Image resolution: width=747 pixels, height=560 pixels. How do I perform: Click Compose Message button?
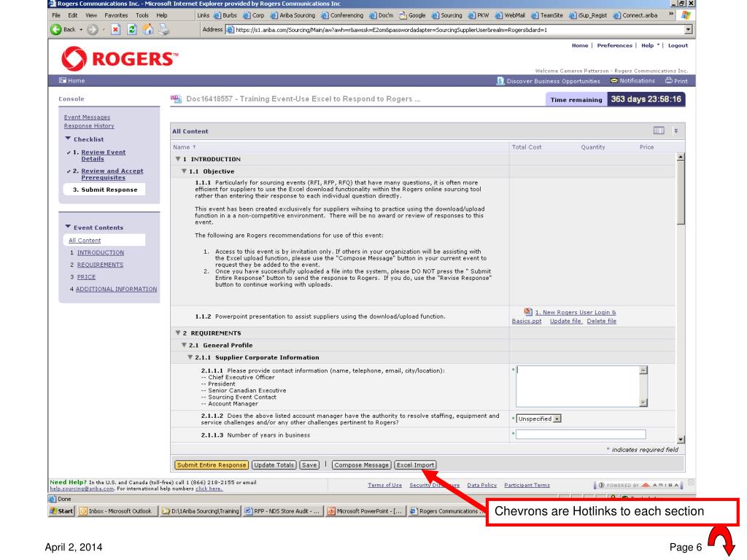(x=361, y=464)
